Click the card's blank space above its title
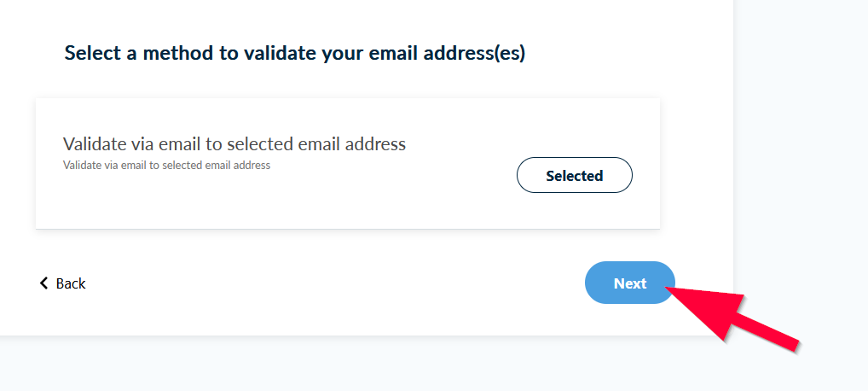 (256, 114)
